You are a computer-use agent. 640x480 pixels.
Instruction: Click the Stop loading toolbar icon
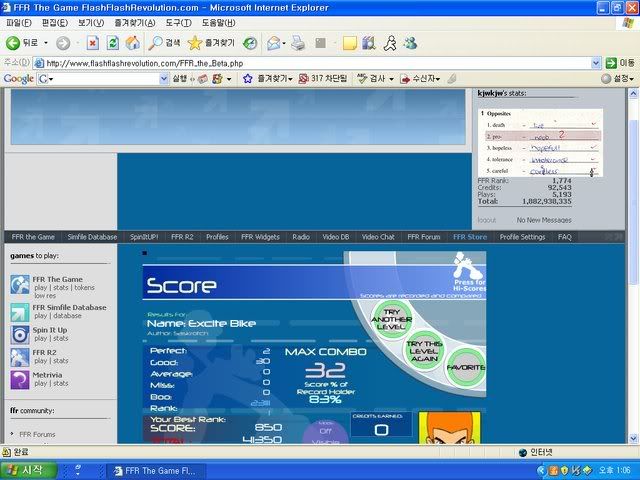click(x=92, y=43)
